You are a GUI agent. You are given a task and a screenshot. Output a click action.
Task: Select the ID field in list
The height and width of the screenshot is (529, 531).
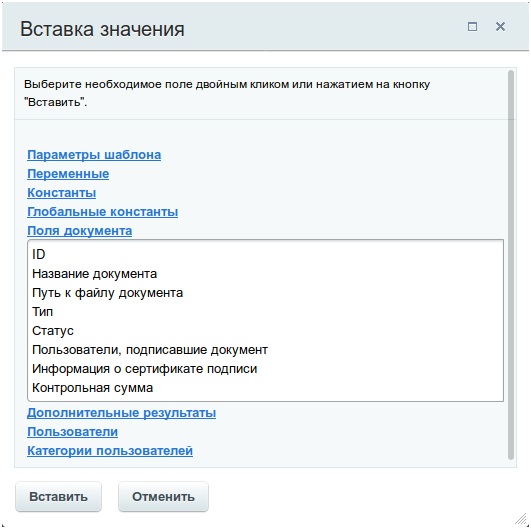click(x=266, y=254)
